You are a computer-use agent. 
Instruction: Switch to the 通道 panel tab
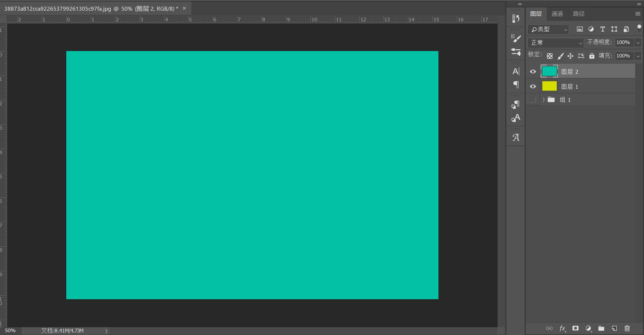(557, 13)
